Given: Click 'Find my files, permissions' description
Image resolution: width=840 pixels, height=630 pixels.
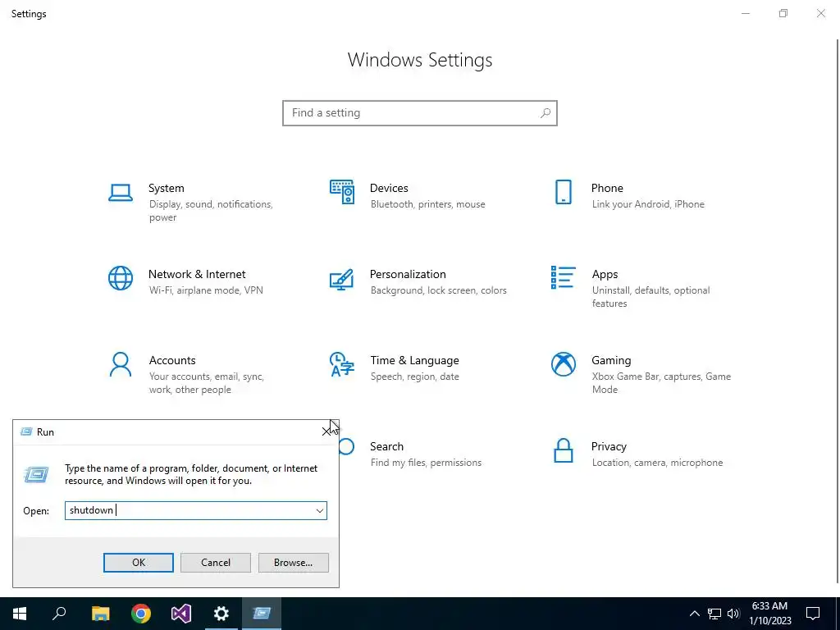Looking at the screenshot, I should [426, 463].
